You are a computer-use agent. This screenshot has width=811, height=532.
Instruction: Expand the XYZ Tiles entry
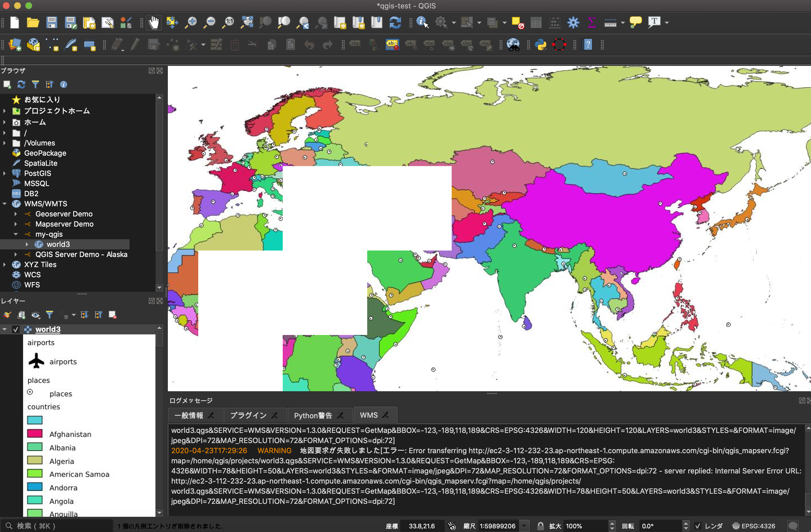click(x=4, y=264)
